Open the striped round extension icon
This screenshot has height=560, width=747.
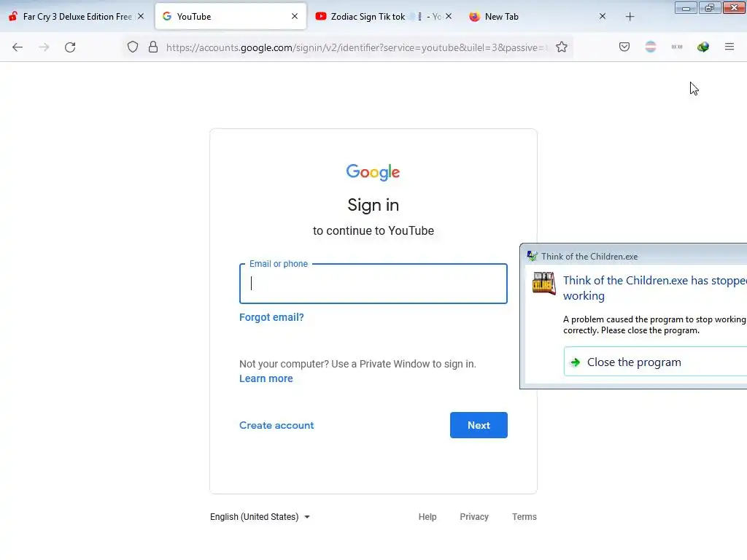click(x=651, y=47)
